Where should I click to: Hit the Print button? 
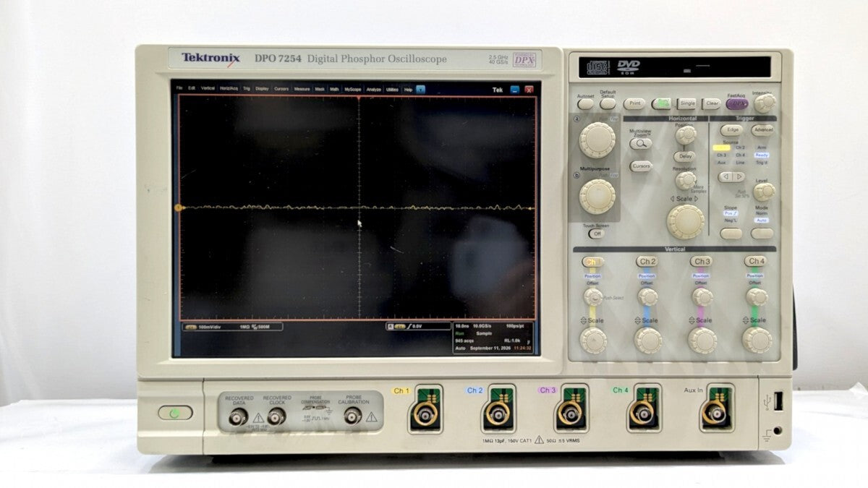[x=634, y=103]
